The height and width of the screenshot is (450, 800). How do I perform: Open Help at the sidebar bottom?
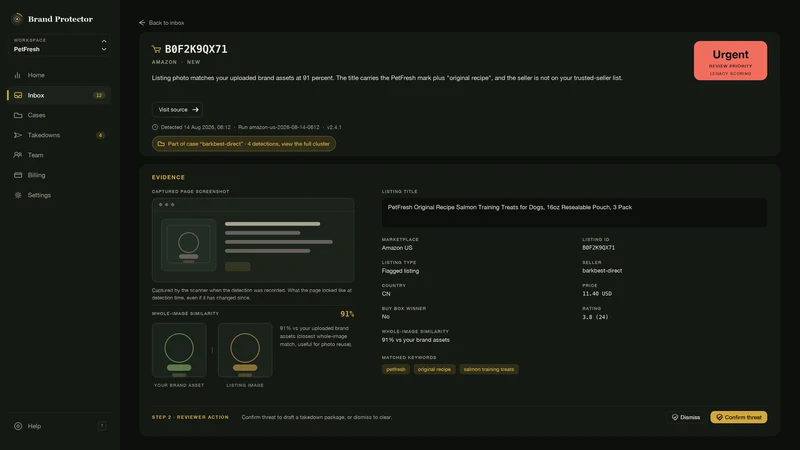60,426
